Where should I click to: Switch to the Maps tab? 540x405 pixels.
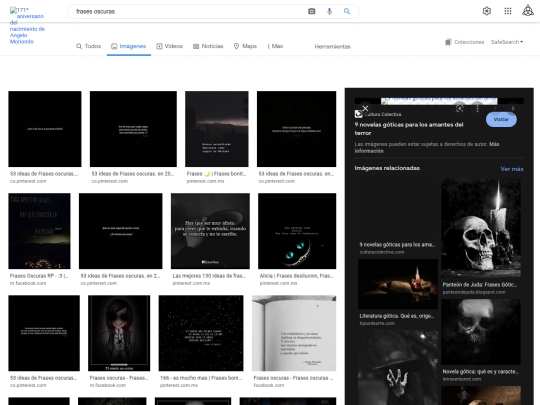tap(245, 46)
